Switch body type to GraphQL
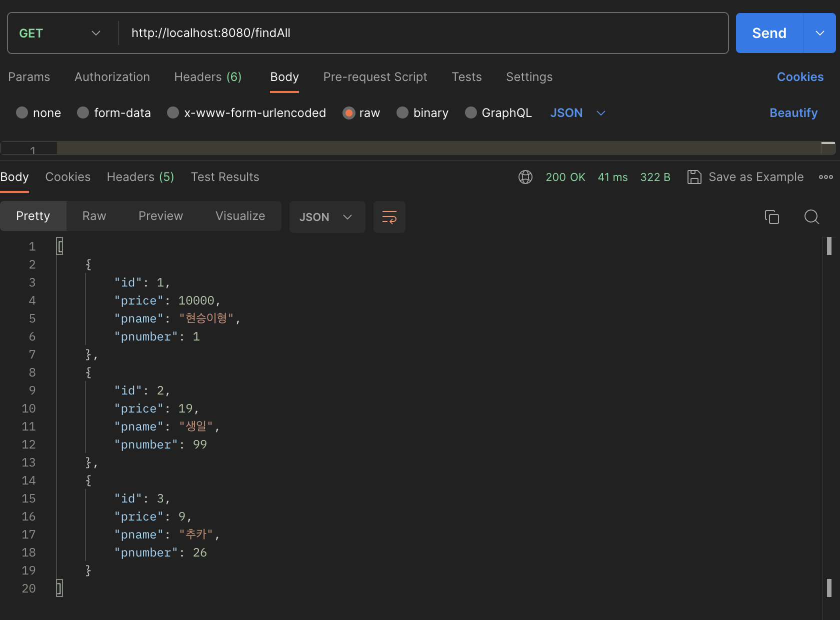 tap(498, 112)
